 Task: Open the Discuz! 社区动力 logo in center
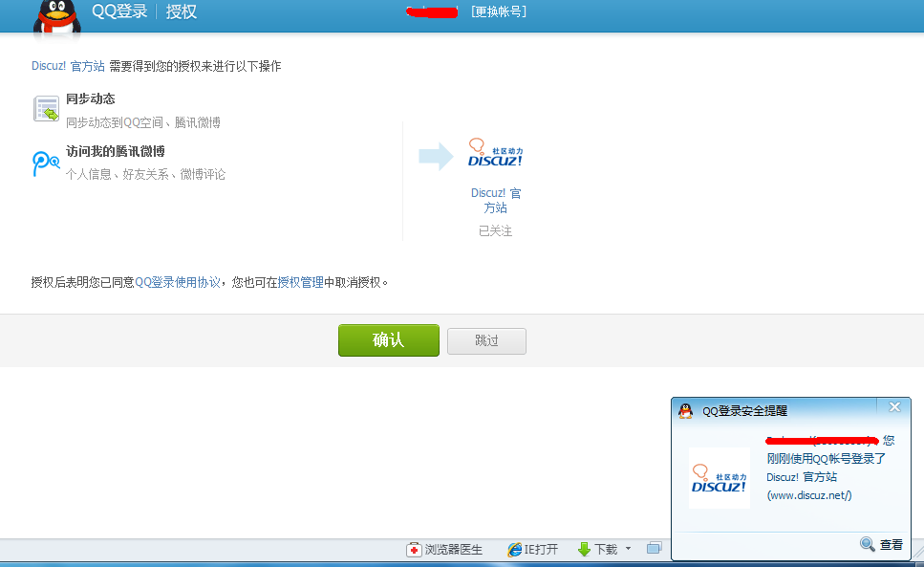(494, 153)
